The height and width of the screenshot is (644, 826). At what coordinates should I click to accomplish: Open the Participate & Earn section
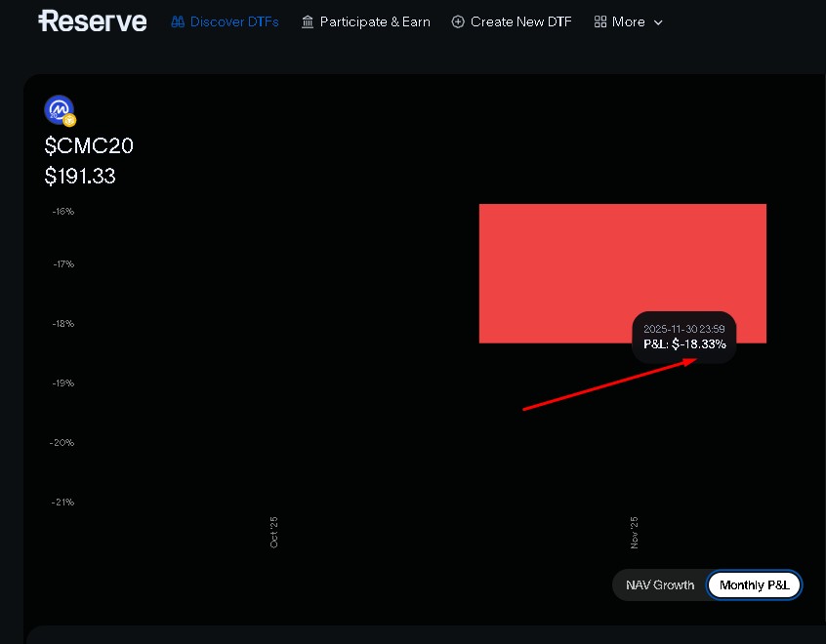[x=375, y=21]
